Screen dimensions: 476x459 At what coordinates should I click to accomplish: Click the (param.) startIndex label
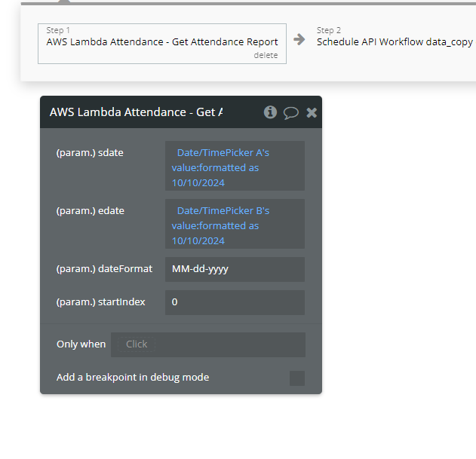pos(101,302)
